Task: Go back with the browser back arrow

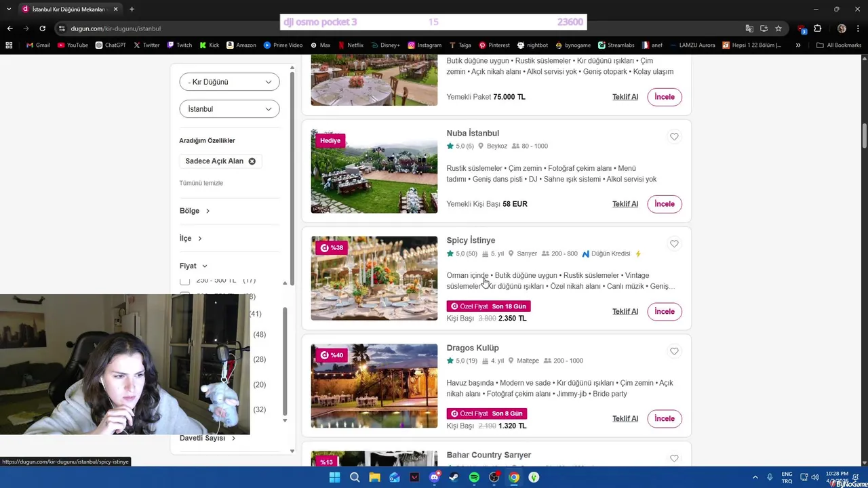Action: point(9,28)
